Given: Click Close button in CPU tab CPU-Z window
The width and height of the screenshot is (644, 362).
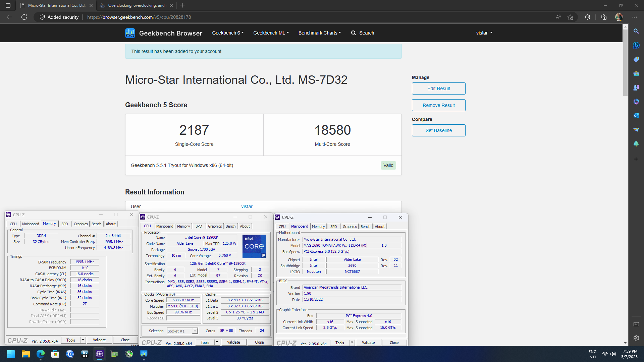Looking at the screenshot, I should [259, 342].
